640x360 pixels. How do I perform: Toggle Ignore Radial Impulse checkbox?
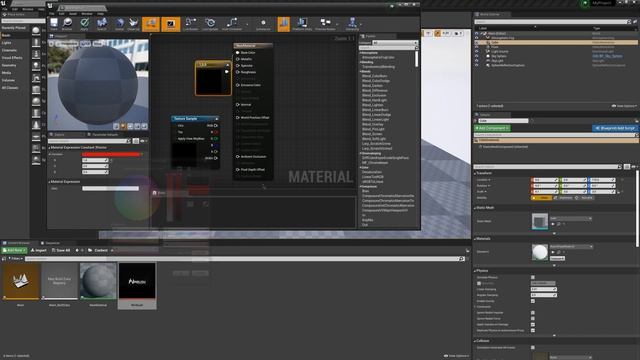click(x=533, y=313)
